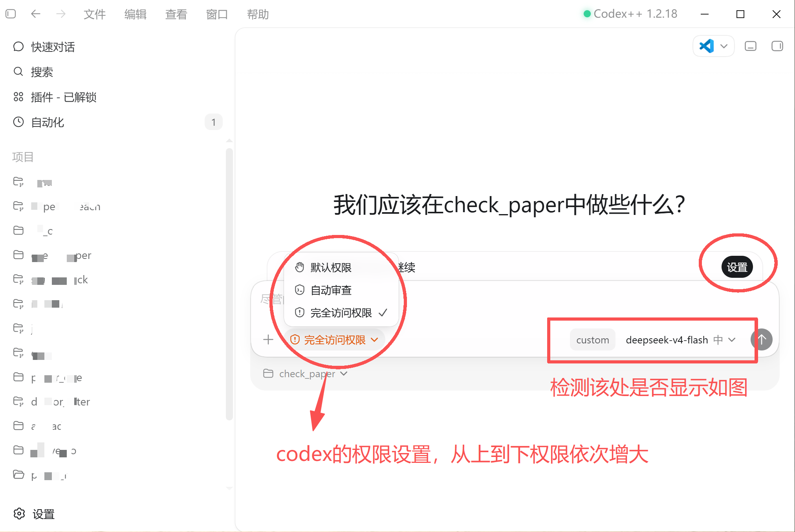Open the '_c' project folder
The width and height of the screenshot is (795, 532).
coord(116,231)
